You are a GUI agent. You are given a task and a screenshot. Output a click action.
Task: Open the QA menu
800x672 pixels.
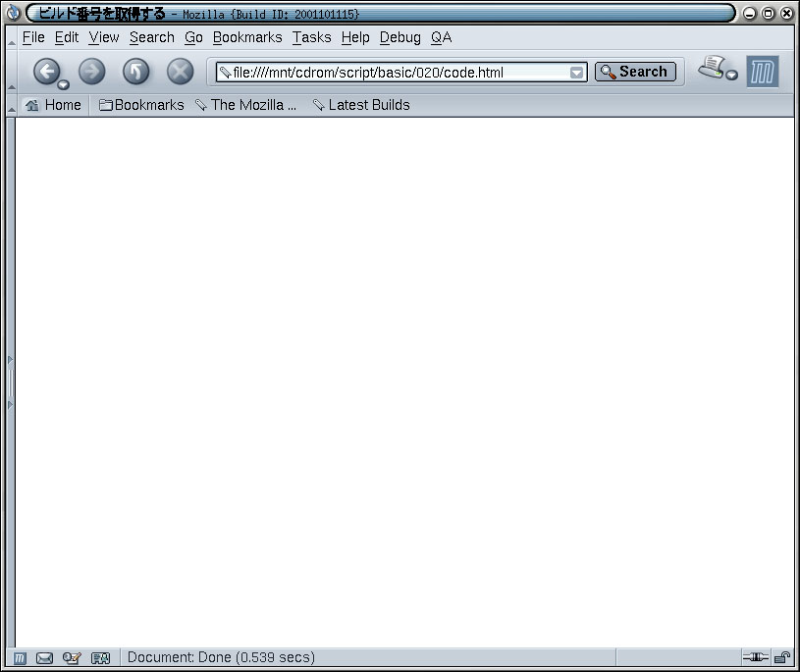point(442,37)
